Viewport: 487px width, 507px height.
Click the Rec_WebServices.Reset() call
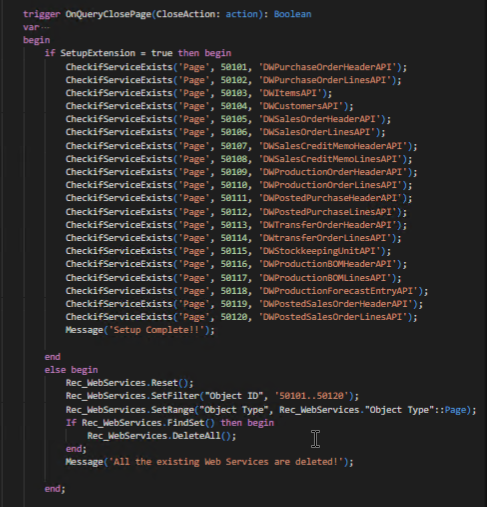(129, 383)
